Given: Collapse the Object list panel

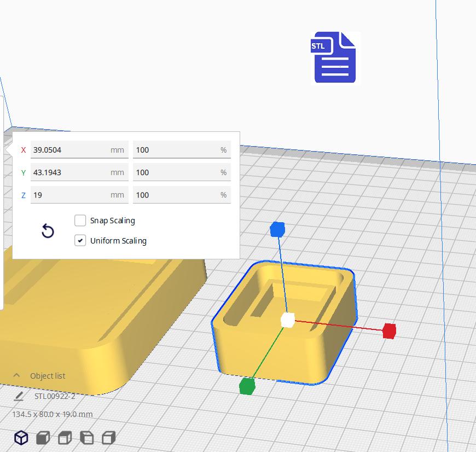Looking at the screenshot, I should point(15,376).
